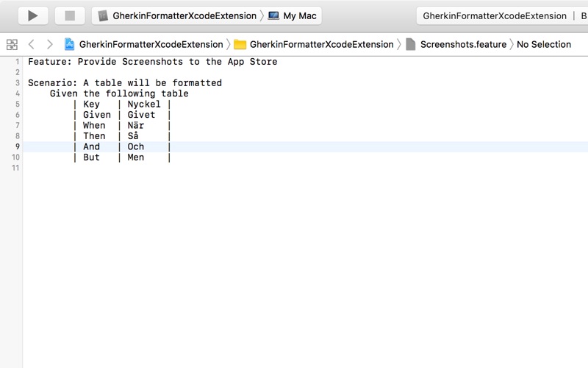Click the word 'Och' in highlighted row
This screenshot has height=368, width=588.
(x=136, y=146)
